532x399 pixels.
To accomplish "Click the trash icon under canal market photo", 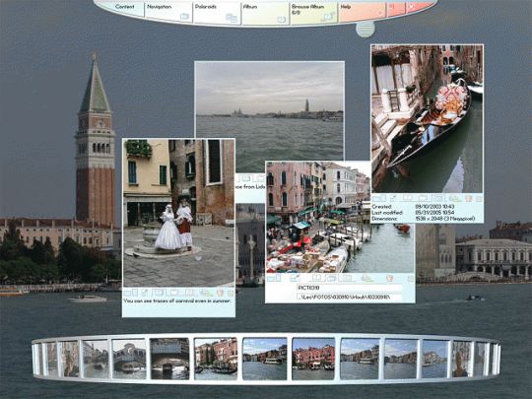I will point(389,279).
